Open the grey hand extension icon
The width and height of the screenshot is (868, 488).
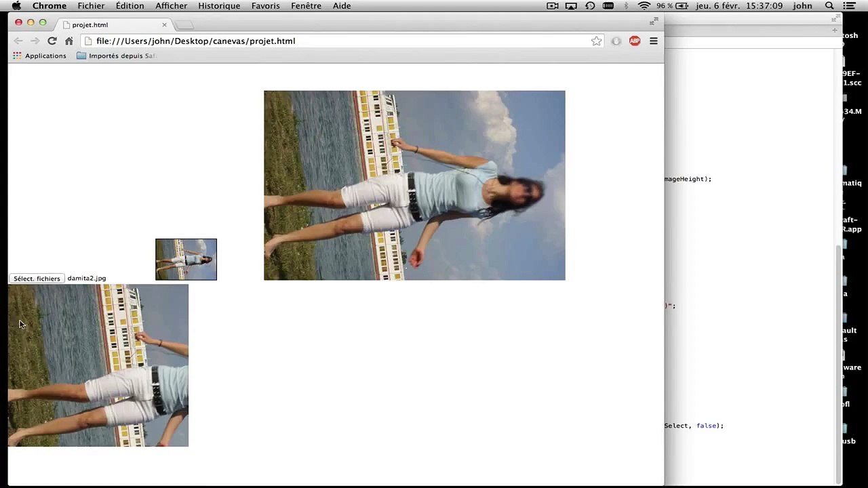tap(616, 41)
